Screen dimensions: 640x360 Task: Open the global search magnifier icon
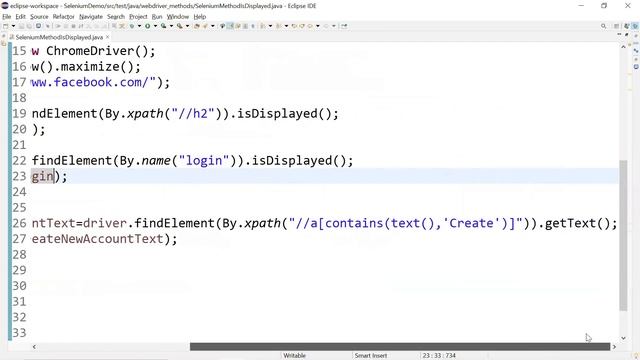click(x=603, y=26)
